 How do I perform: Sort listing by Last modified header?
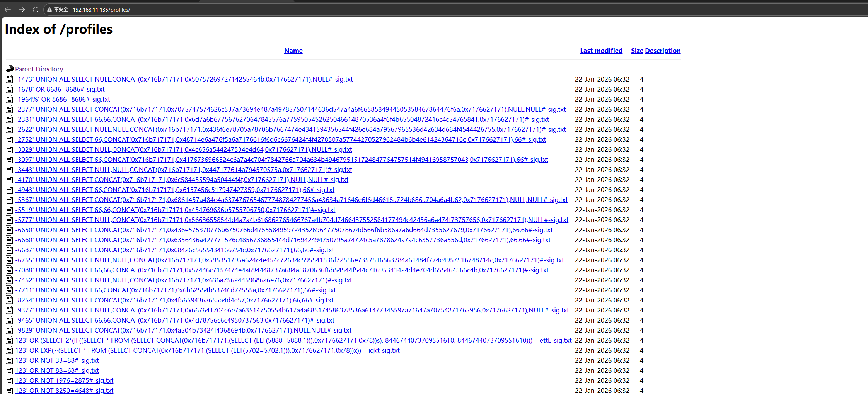601,51
